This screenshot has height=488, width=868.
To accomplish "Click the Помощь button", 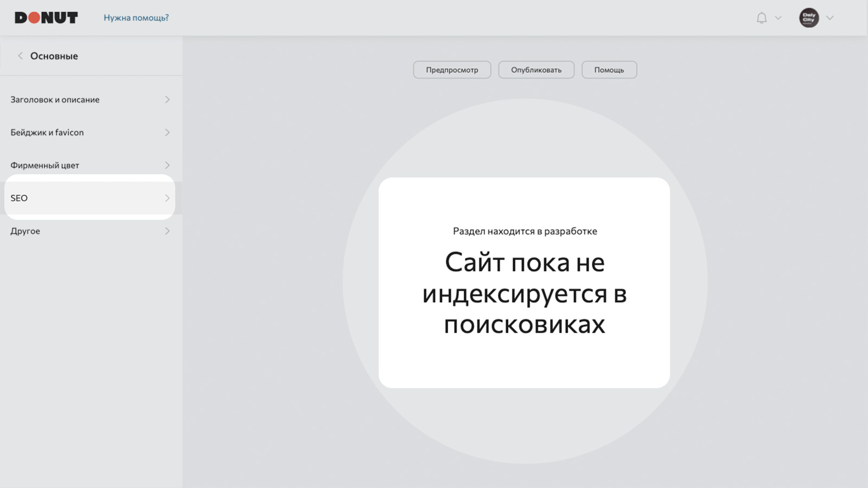I will (x=609, y=69).
